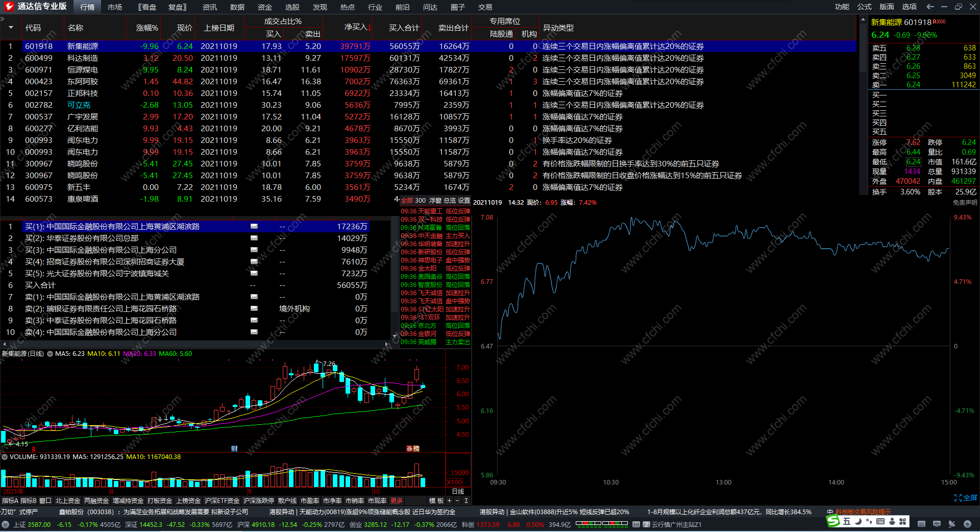Click connection camera icon near 云行情

[x=636, y=524]
